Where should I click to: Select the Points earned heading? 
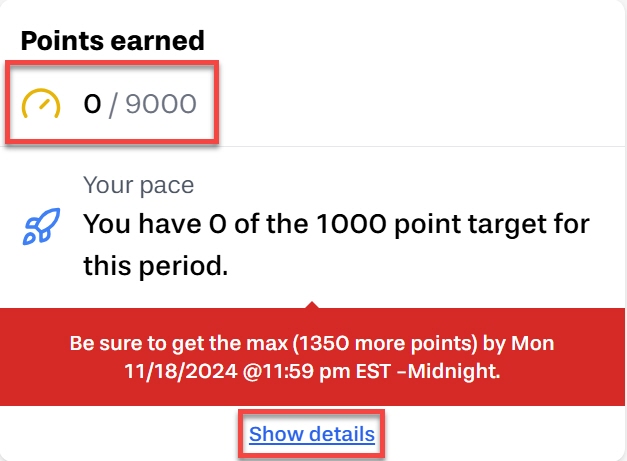pos(112,41)
